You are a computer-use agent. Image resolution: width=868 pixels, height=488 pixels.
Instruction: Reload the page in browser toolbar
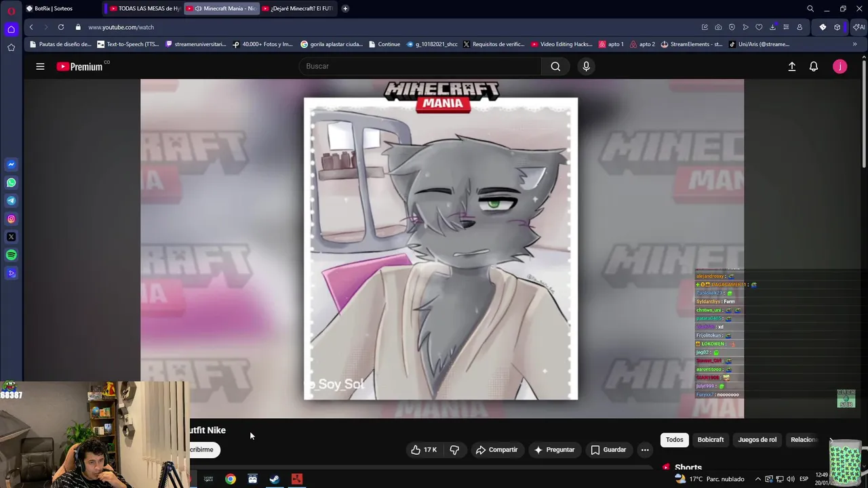coord(61,27)
